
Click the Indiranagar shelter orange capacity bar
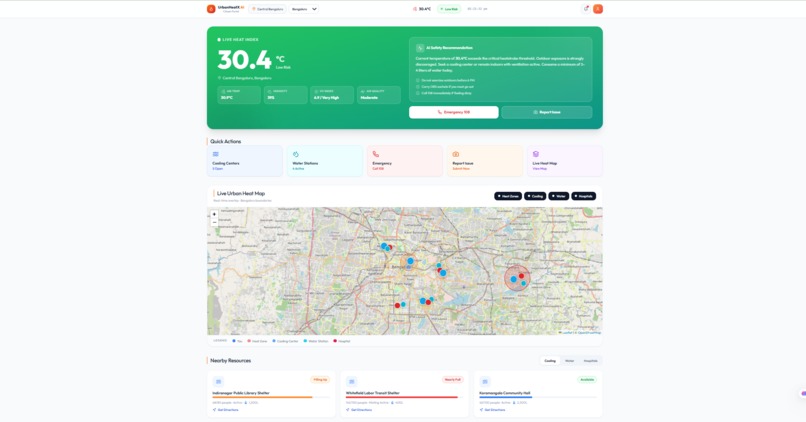point(262,397)
